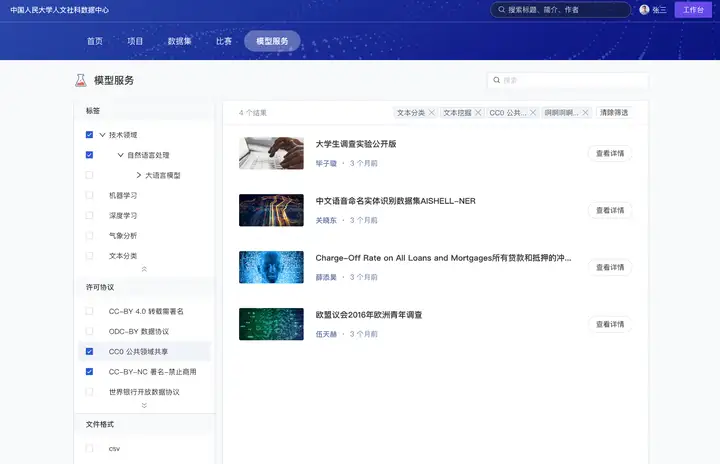The height and width of the screenshot is (464, 720).
Task: Check the 世界银行开放数据协议 checkbox
Action: click(x=90, y=392)
